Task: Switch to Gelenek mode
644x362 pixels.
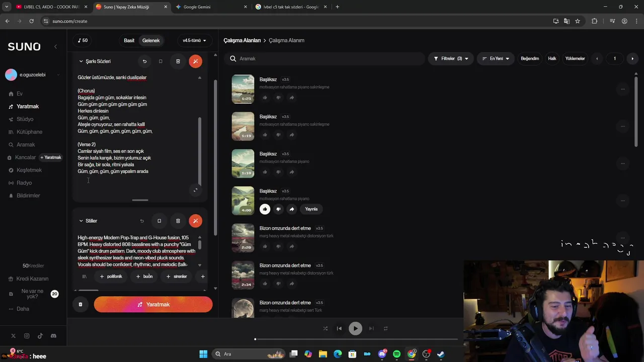Action: (x=151, y=40)
